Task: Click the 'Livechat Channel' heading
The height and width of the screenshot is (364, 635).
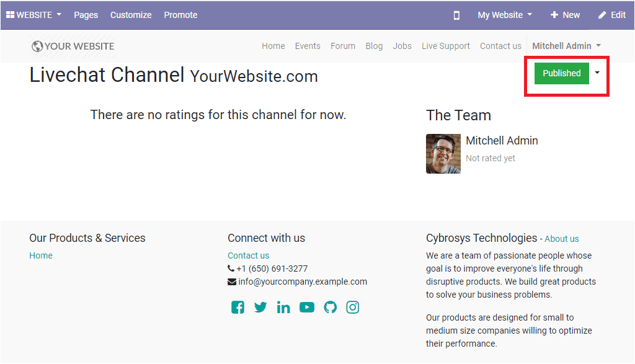Action: (x=107, y=75)
